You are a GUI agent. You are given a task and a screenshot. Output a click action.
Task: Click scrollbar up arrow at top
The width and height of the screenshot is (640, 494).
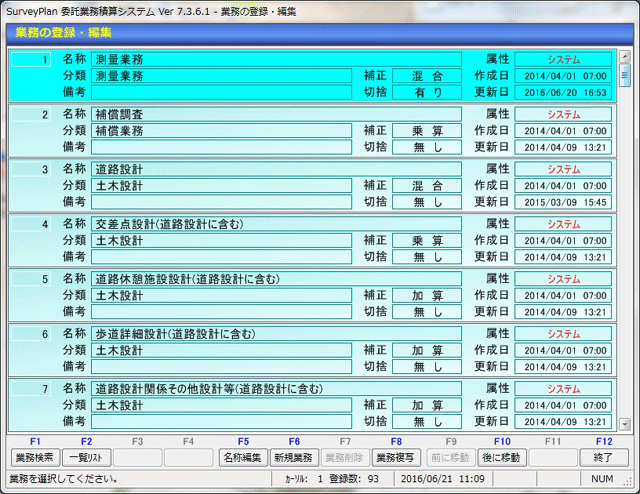point(624,56)
